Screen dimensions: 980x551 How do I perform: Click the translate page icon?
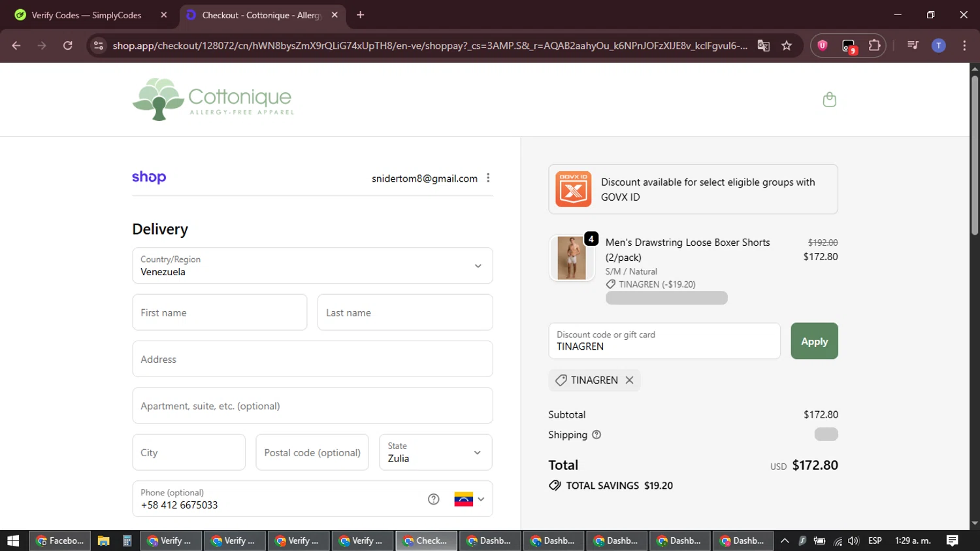(x=763, y=46)
